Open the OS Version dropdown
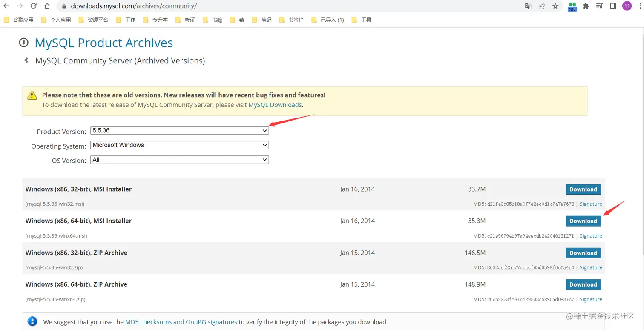The image size is (644, 330). pyautogui.click(x=179, y=160)
